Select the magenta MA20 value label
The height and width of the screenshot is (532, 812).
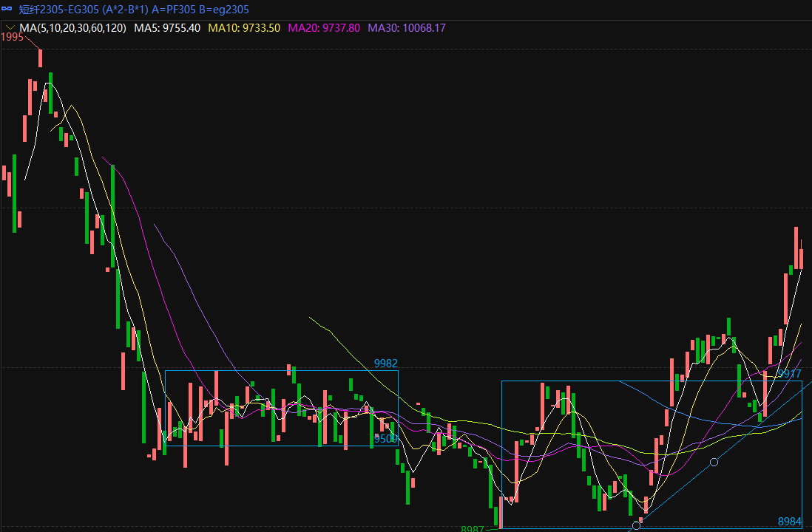coord(324,28)
